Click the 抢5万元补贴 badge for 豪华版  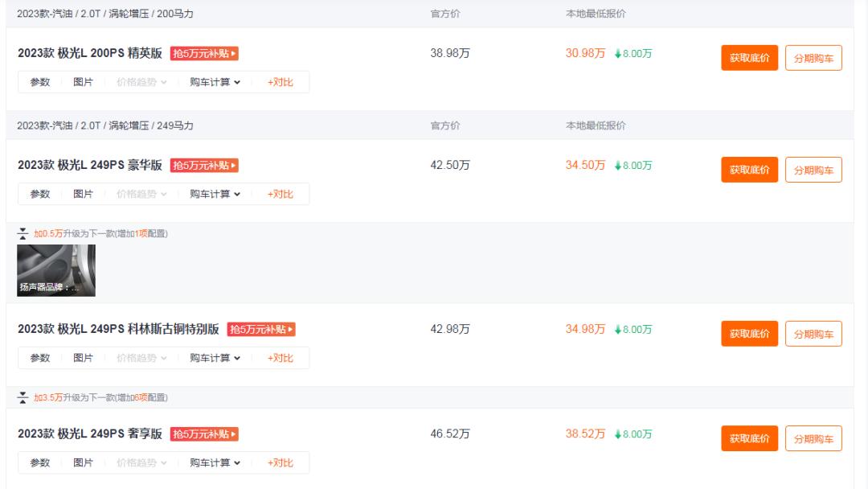pyautogui.click(x=206, y=166)
